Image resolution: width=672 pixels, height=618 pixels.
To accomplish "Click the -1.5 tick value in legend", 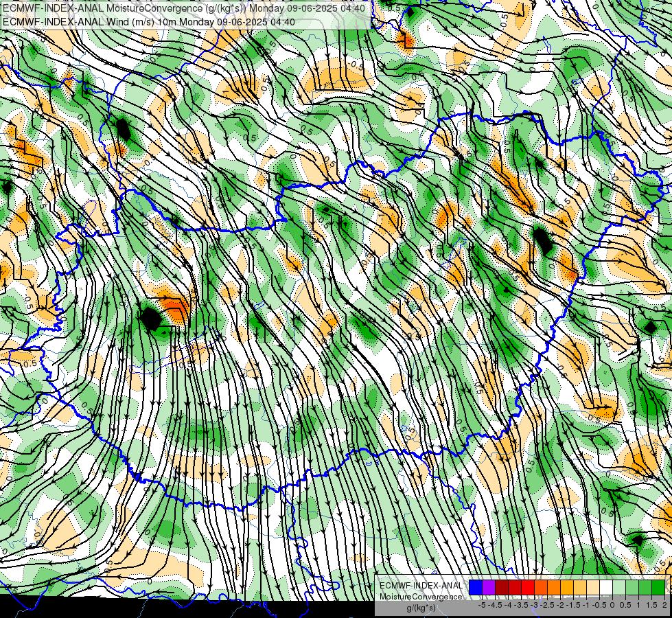I will (573, 605).
